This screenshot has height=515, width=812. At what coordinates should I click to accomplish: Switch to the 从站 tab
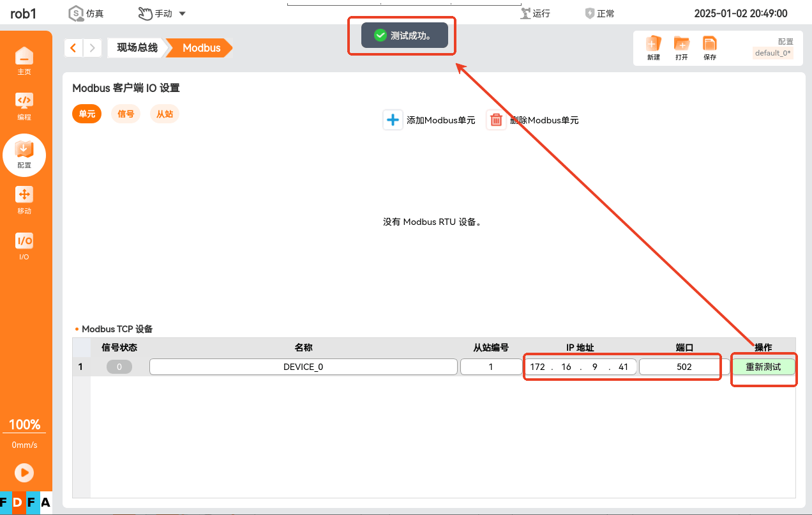click(165, 114)
